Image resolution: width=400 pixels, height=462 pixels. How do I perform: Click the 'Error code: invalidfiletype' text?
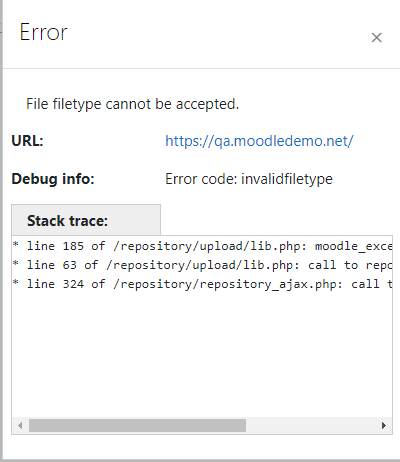249,179
